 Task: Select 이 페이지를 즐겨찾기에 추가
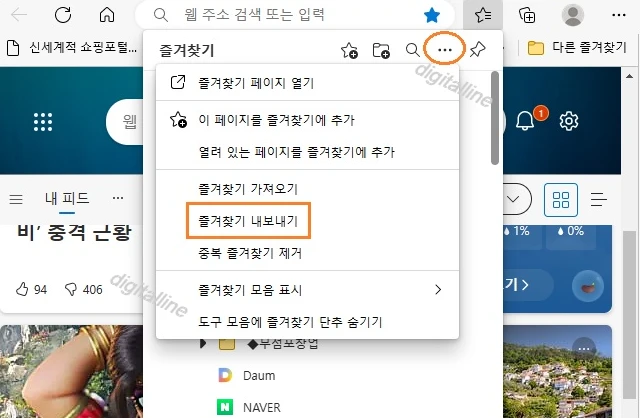tap(307, 120)
